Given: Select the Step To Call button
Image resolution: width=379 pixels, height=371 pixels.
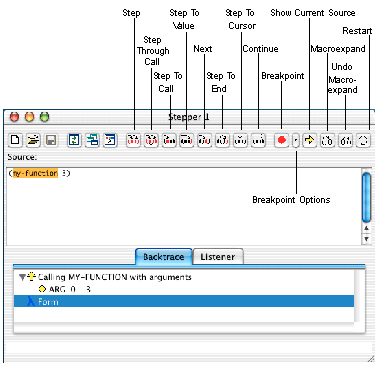Looking at the screenshot, I should (x=169, y=140).
